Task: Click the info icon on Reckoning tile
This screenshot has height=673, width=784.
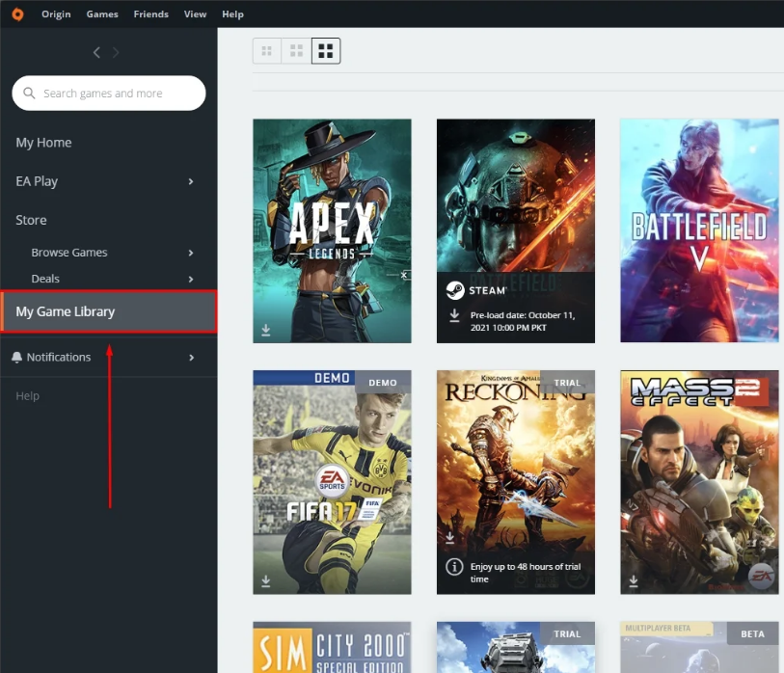Action: [x=453, y=567]
